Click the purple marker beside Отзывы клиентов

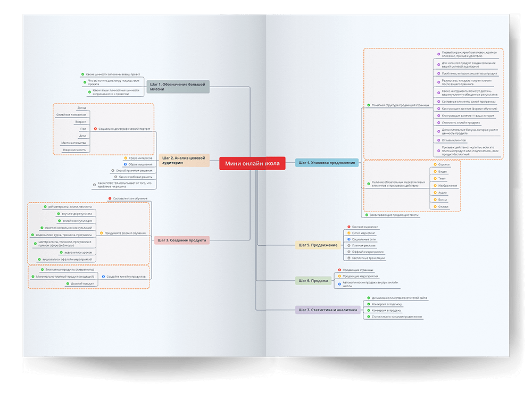tap(438, 140)
